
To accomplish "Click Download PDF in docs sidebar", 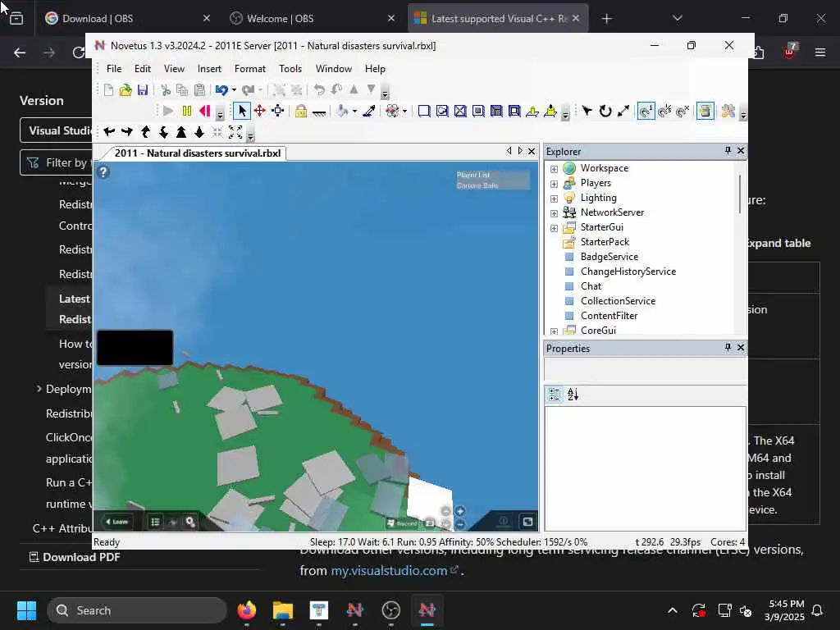I will [75, 557].
